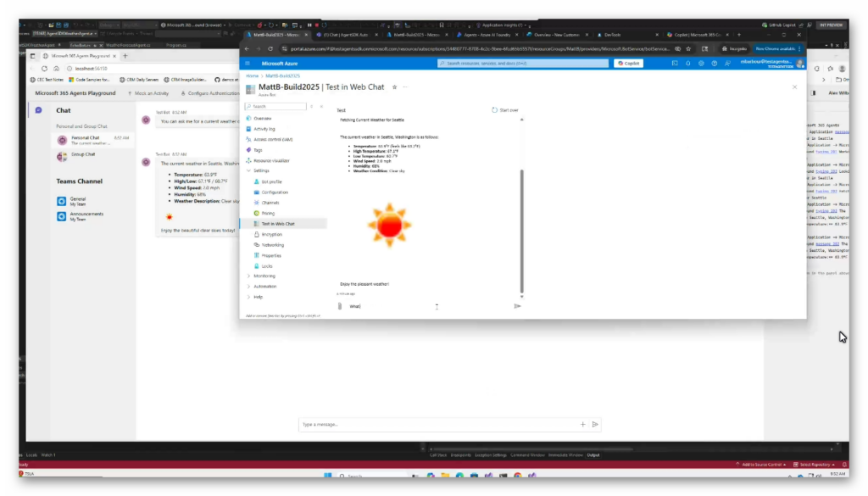The width and height of the screenshot is (868, 496).
Task: Open Resource visualizer page
Action: coord(271,160)
